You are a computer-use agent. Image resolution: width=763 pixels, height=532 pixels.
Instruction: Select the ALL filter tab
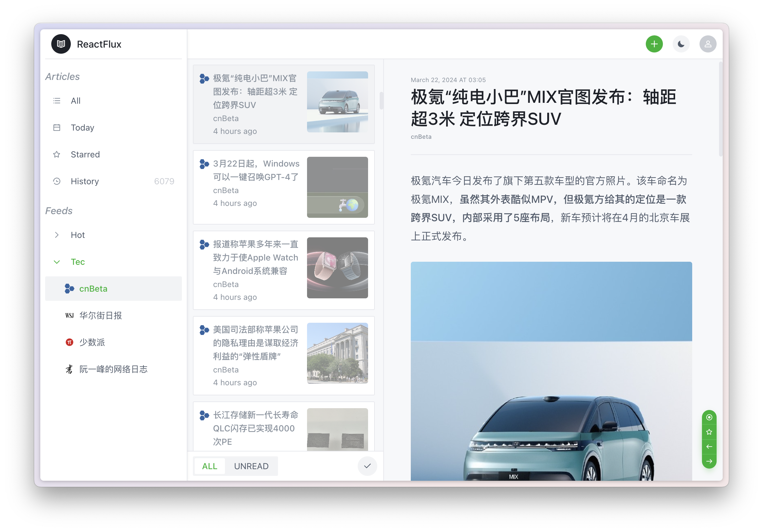point(209,466)
